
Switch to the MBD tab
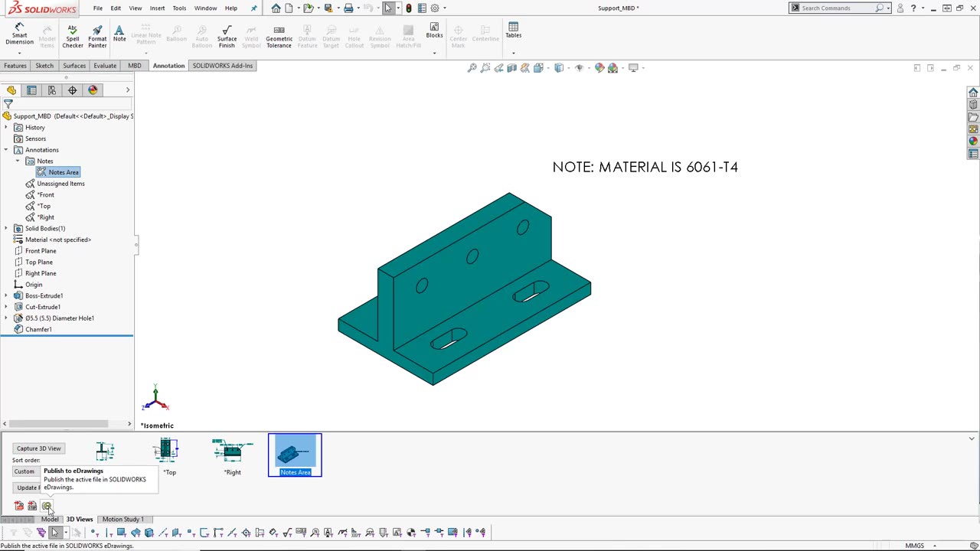[x=134, y=66]
